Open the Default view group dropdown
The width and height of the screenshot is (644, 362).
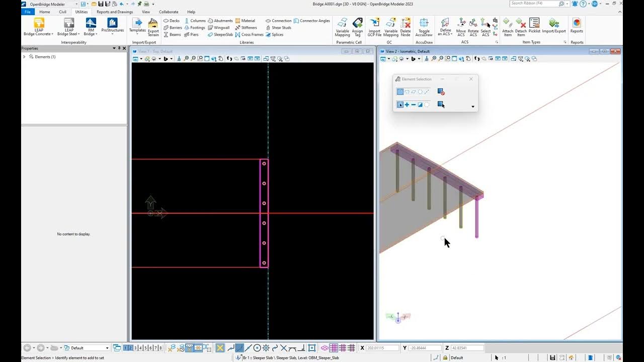(107, 348)
